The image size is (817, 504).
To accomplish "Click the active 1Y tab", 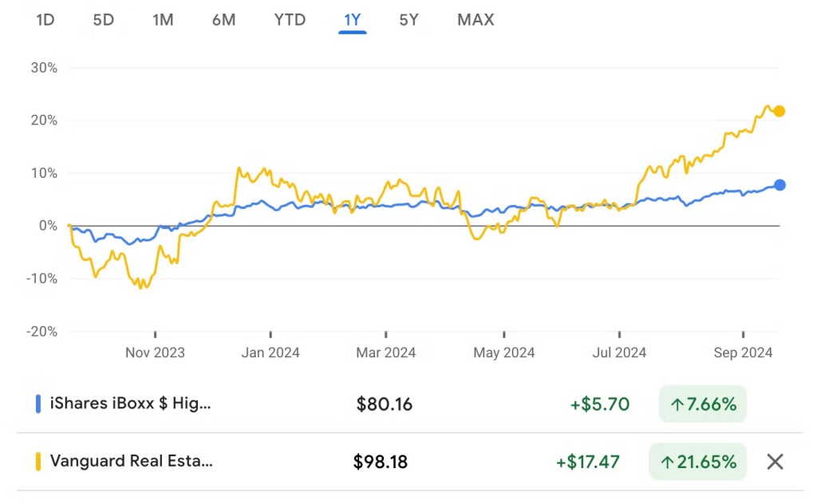I will [352, 20].
